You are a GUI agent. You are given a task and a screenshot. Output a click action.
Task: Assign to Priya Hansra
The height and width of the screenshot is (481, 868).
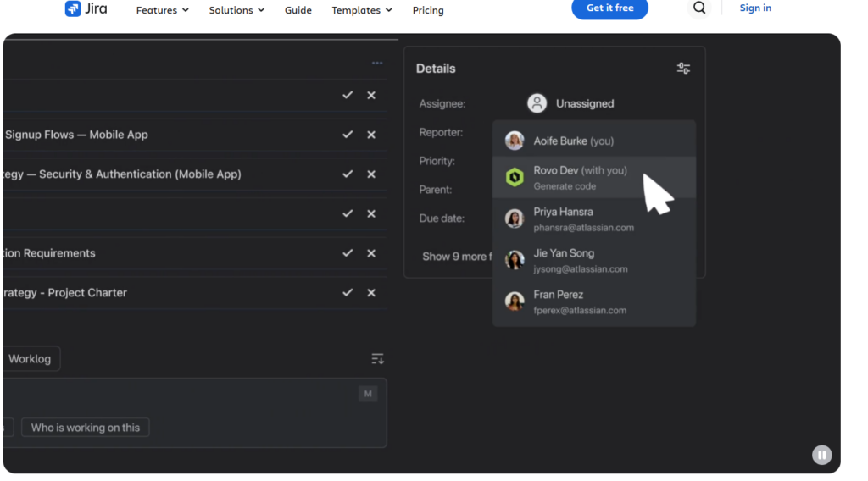[594, 219]
